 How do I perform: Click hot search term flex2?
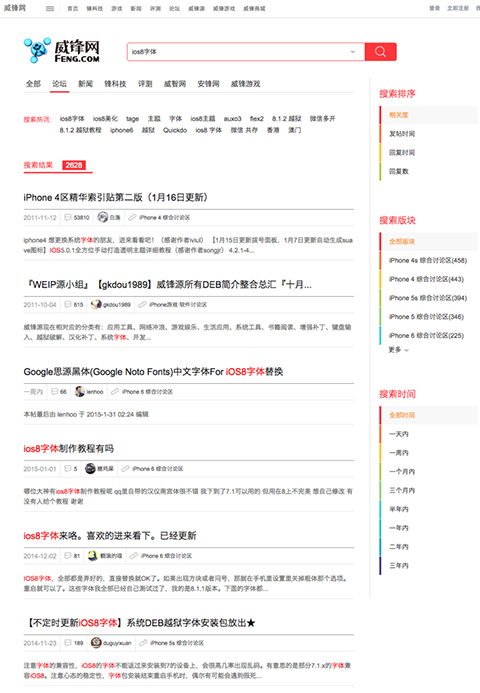[256, 118]
